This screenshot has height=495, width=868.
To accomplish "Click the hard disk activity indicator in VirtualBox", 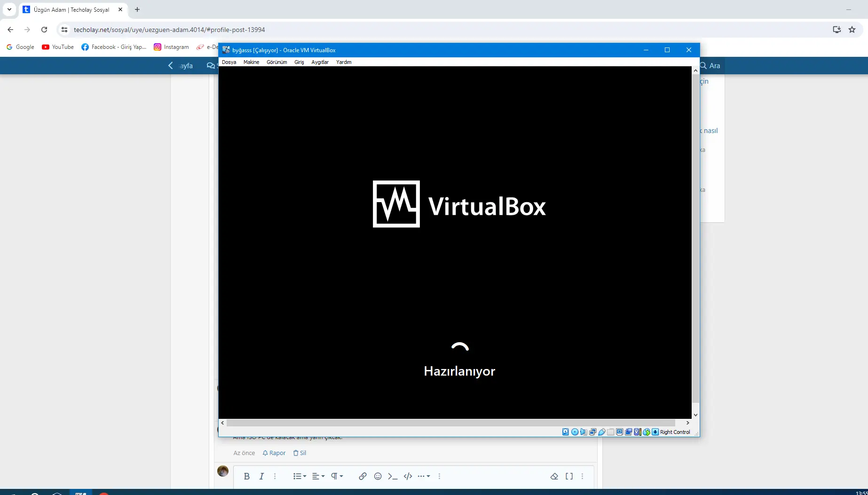I will click(566, 432).
